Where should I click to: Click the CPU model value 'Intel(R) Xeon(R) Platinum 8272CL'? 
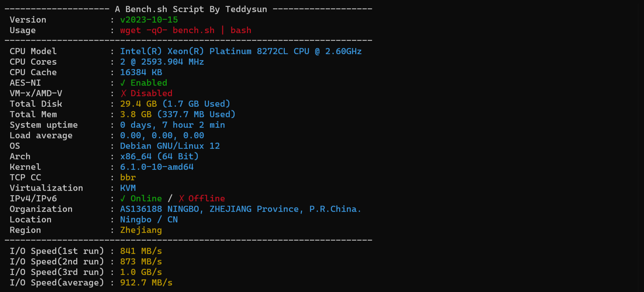[x=204, y=51]
